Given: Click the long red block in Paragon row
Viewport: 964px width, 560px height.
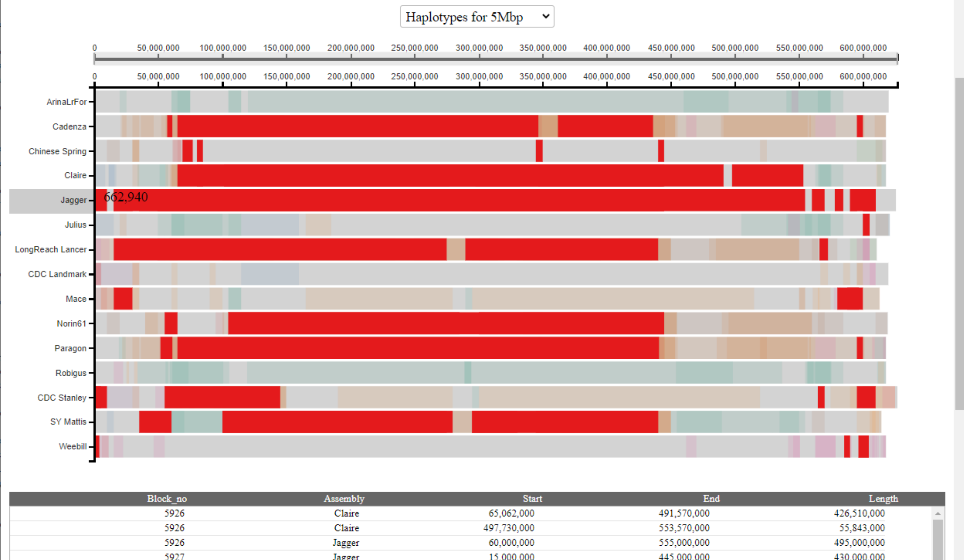Looking at the screenshot, I should [x=418, y=348].
